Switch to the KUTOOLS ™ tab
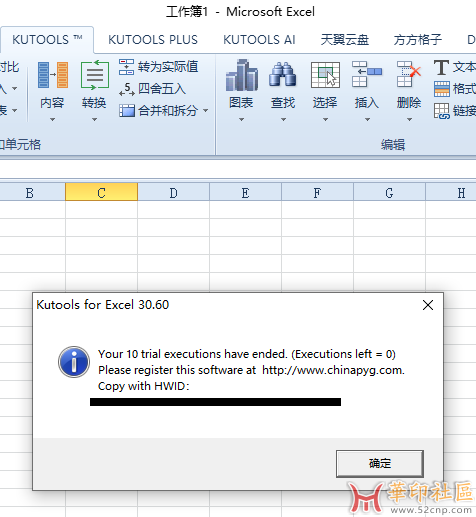The image size is (476, 517). [47, 40]
